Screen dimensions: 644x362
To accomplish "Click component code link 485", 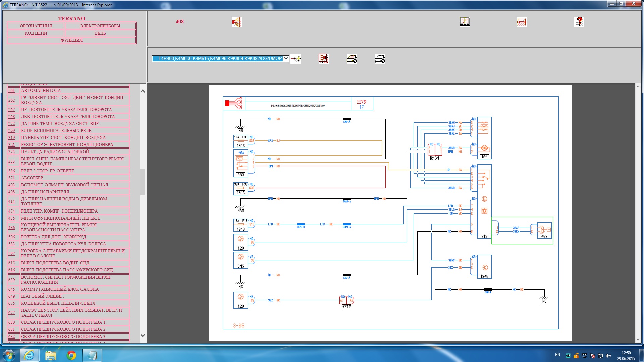I will click(12, 218).
